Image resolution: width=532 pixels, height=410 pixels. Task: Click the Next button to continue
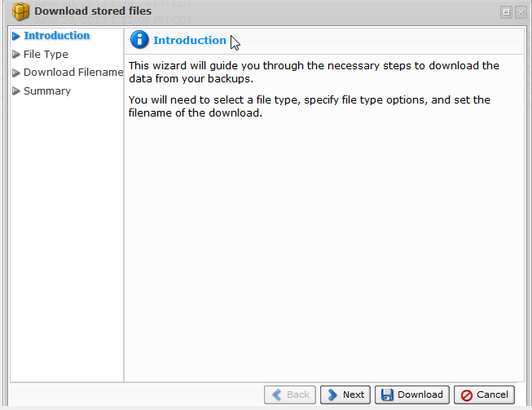(345, 395)
